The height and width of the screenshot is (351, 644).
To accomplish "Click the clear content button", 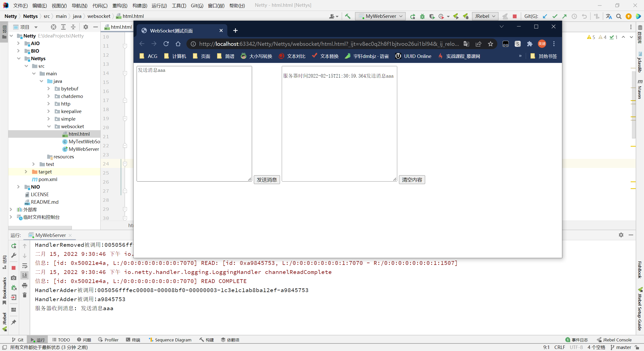I will click(412, 180).
